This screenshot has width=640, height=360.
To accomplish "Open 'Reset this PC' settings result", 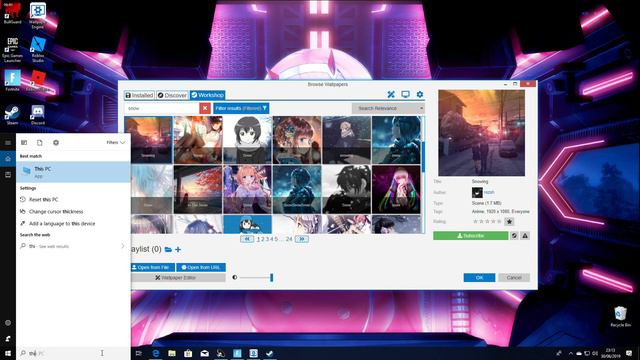I will tap(73, 200).
